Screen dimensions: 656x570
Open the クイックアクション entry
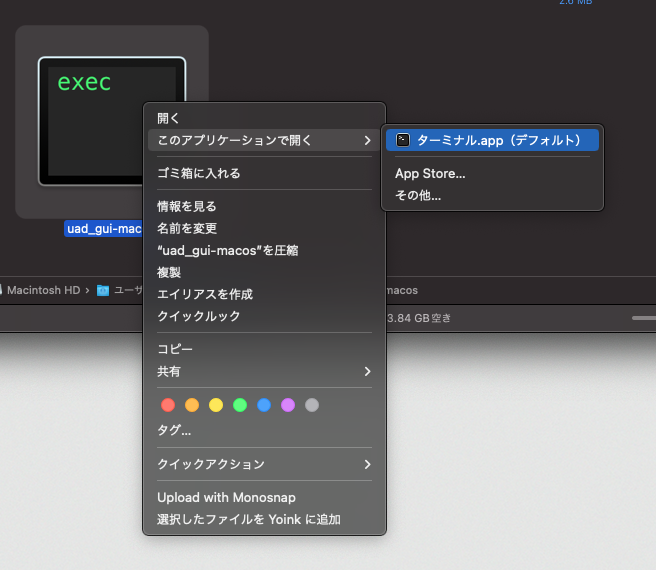(x=211, y=464)
